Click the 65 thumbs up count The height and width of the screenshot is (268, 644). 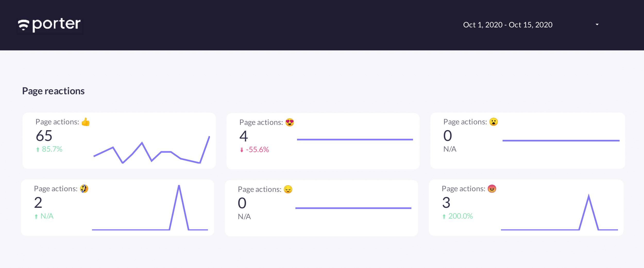(44, 136)
